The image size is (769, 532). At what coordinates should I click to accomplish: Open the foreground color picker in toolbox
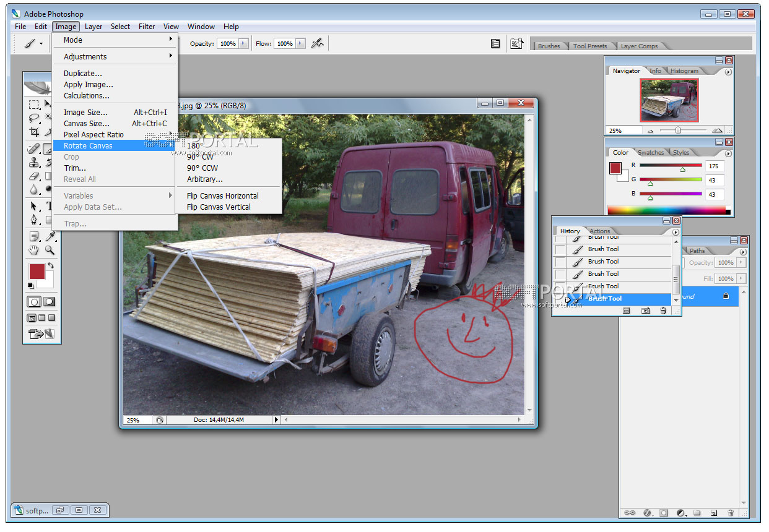pyautogui.click(x=37, y=271)
